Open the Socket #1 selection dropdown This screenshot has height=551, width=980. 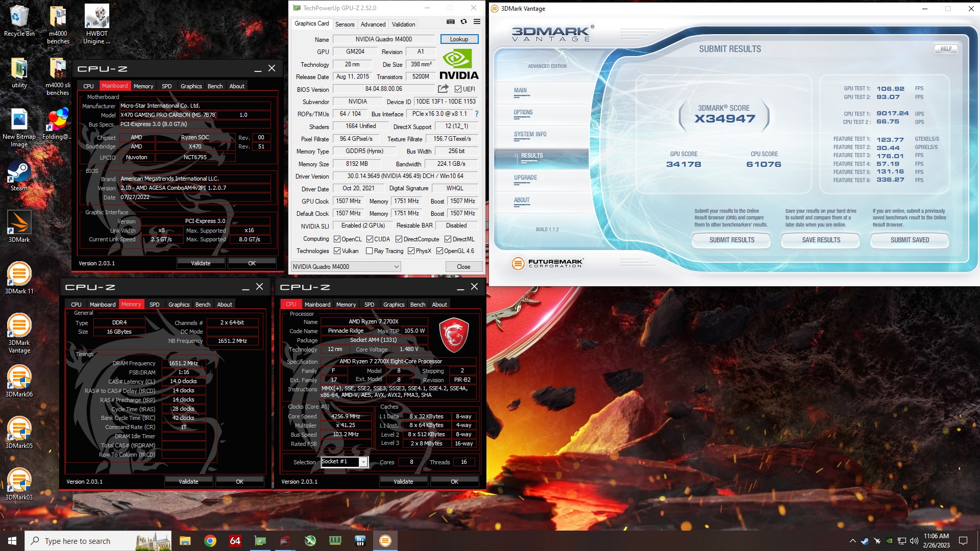[344, 462]
